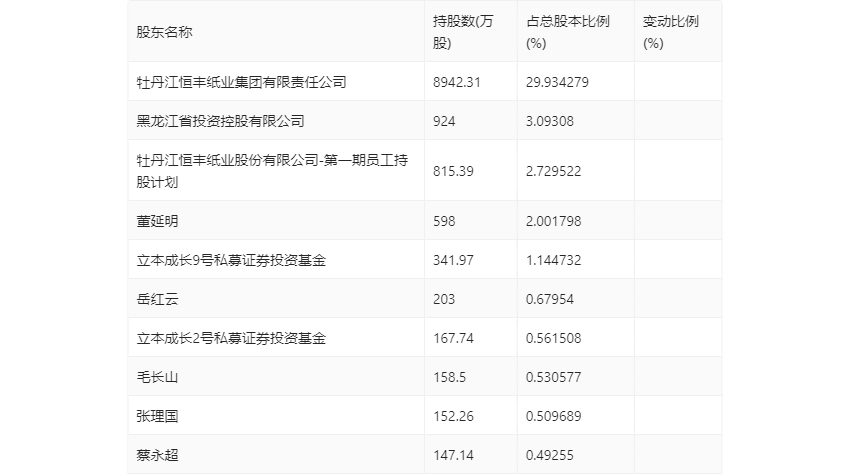Select ratio value 0.49255
Image resolution: width=850 pixels, height=474 pixels.
coord(550,455)
